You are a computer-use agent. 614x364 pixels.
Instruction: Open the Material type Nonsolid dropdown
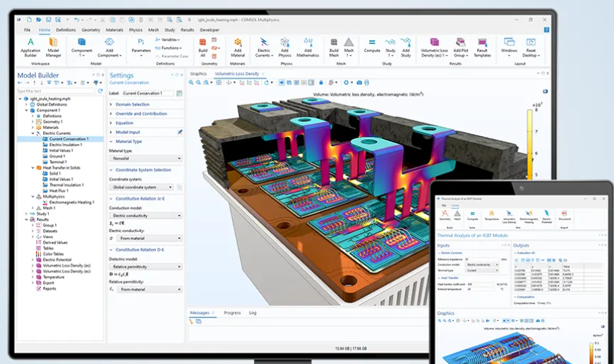tap(145, 159)
